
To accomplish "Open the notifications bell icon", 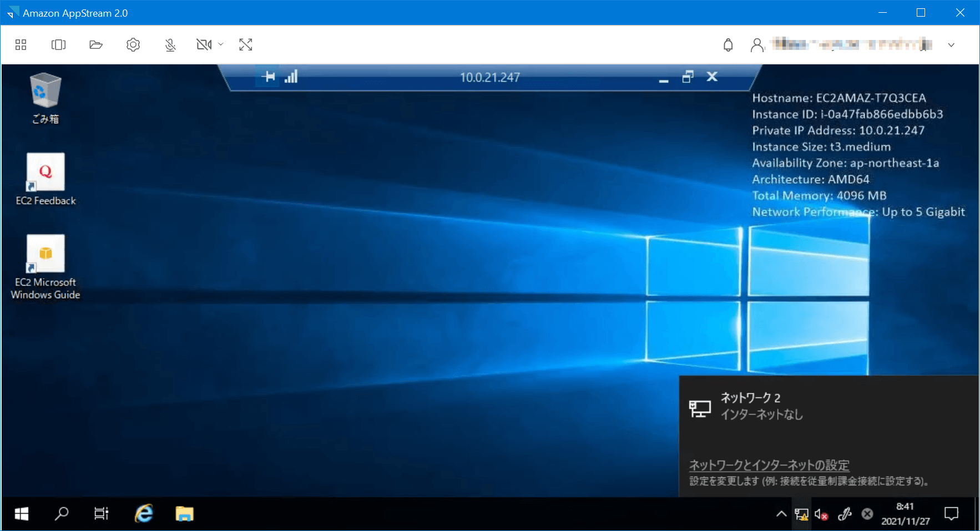I will [x=729, y=44].
